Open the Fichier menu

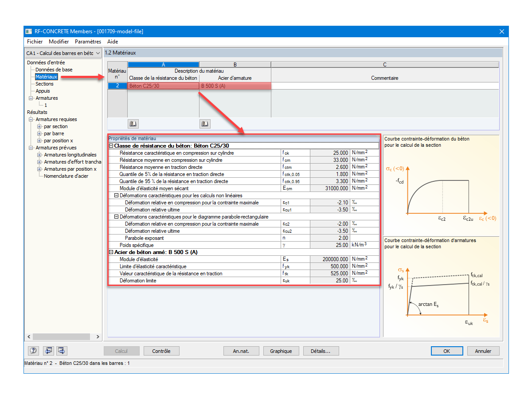click(x=35, y=42)
